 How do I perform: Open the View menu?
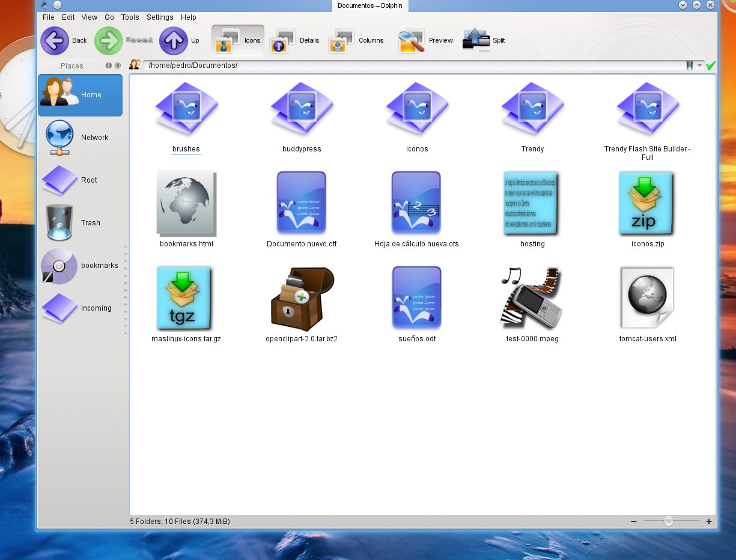(90, 17)
